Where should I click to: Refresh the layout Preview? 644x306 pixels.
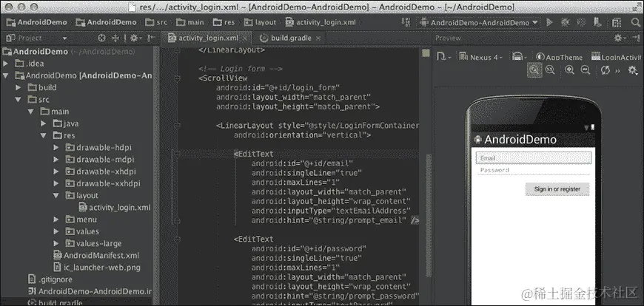click(606, 70)
